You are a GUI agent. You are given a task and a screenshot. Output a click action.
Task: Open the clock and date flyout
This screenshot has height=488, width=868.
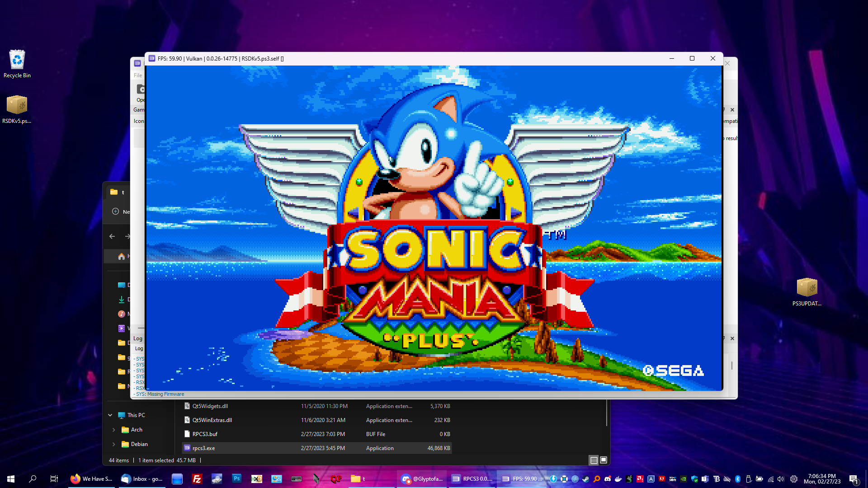pos(822,479)
